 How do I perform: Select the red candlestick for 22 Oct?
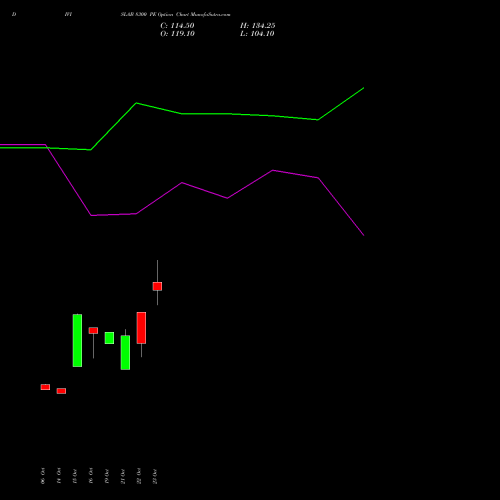141,328
